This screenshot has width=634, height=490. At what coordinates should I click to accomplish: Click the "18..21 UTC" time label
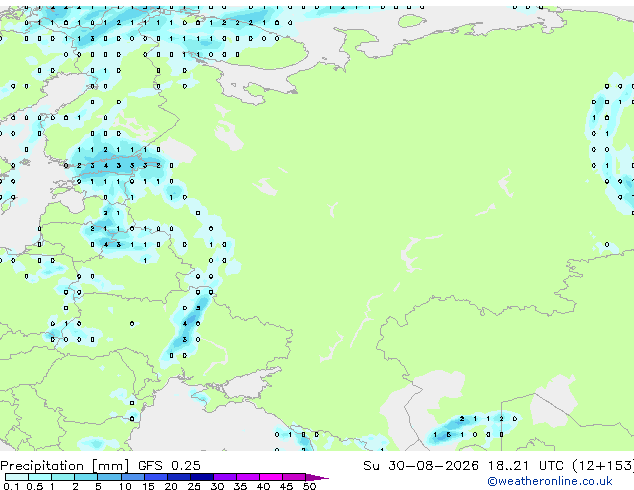coord(525,466)
